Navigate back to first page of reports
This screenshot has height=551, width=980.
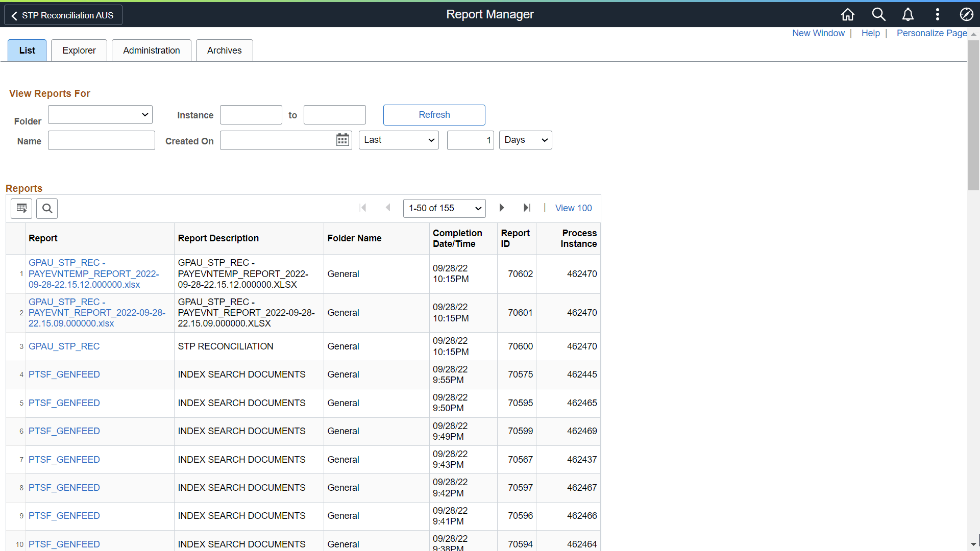coord(363,208)
